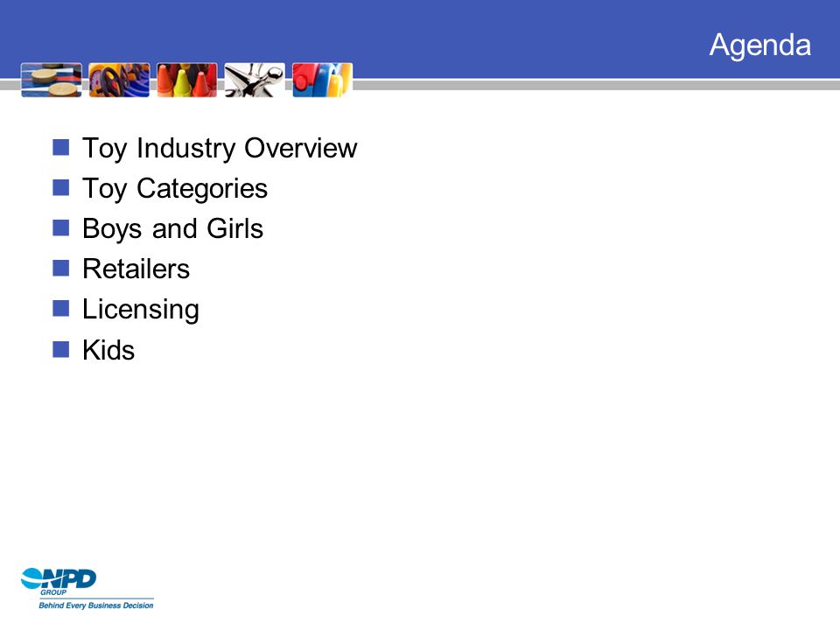The image size is (840, 630).
Task: Click the 'Boys and Girls' agenda item
Action: point(172,229)
